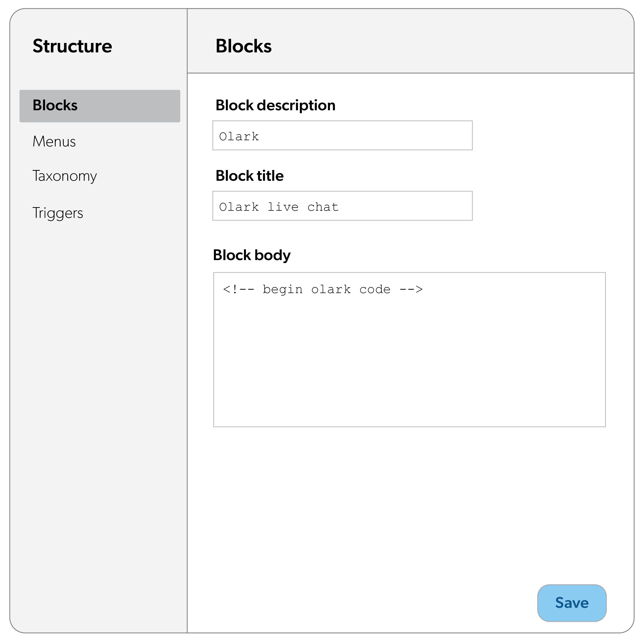Click inside the Block description field

[x=342, y=135]
